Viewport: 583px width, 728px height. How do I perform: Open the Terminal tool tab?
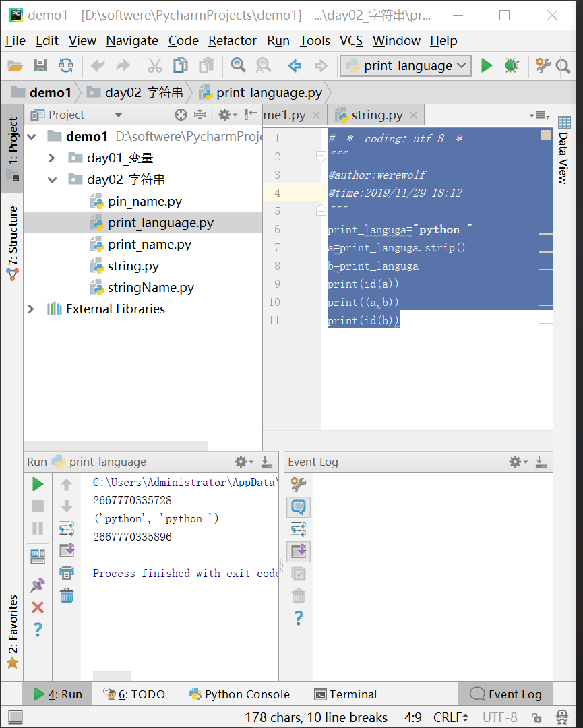346,694
